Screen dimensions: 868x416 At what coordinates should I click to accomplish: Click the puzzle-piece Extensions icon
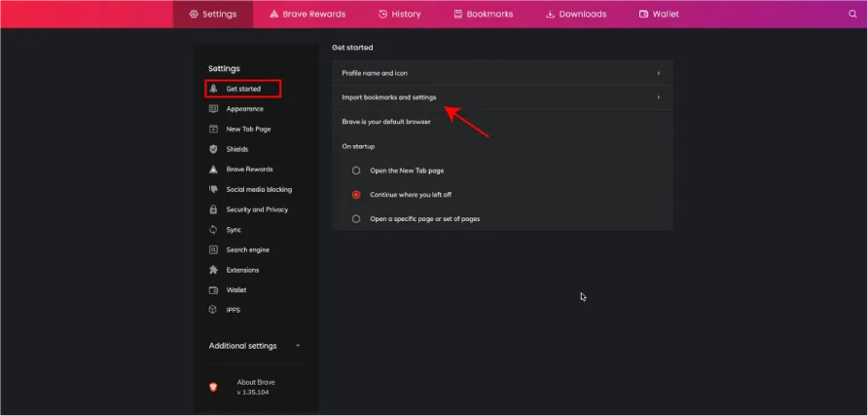pos(213,270)
